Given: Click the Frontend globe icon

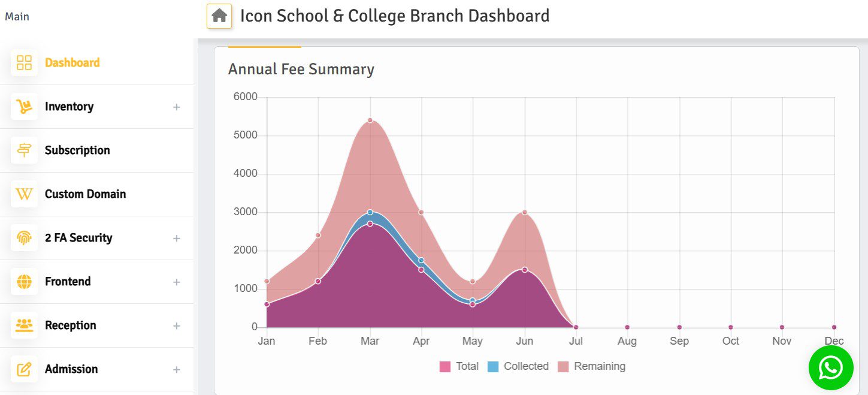Looking at the screenshot, I should tap(24, 282).
